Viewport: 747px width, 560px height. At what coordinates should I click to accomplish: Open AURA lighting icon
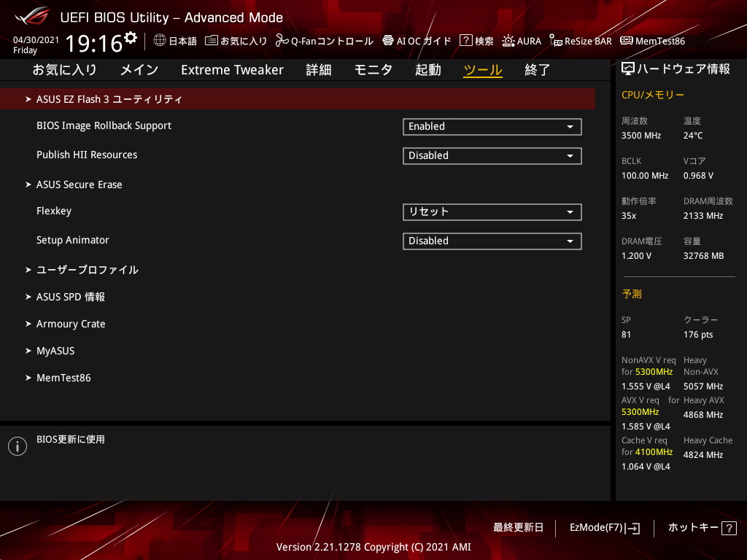508,41
